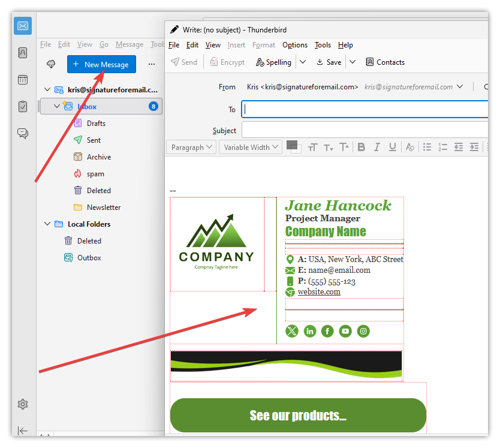Open the Address Book from the sidebar
The image size is (500, 448).
click(x=23, y=53)
